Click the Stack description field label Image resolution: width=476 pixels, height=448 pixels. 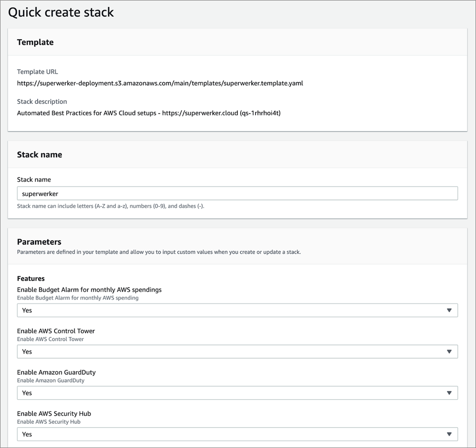point(42,101)
